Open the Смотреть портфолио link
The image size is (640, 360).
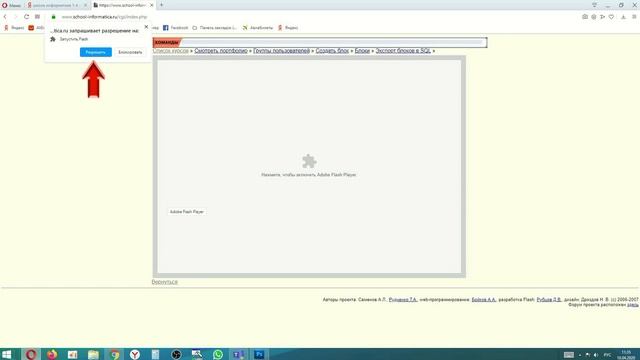(x=221, y=51)
